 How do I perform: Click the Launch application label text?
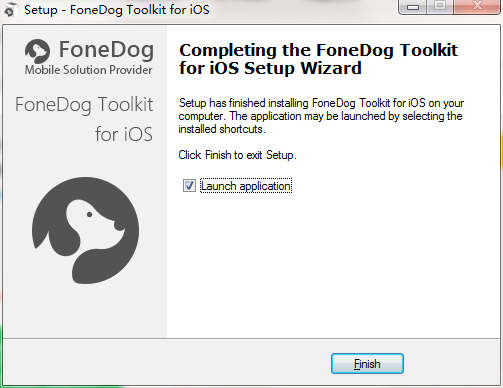point(246,186)
